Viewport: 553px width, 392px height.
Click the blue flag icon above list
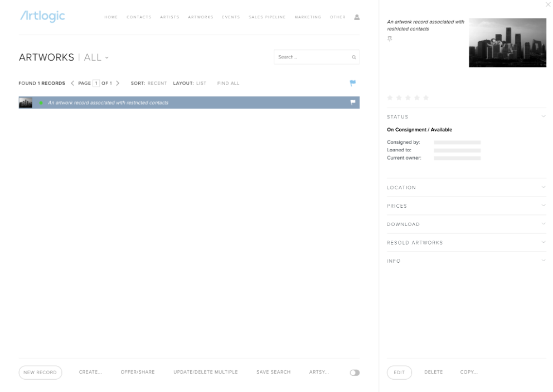(x=352, y=83)
